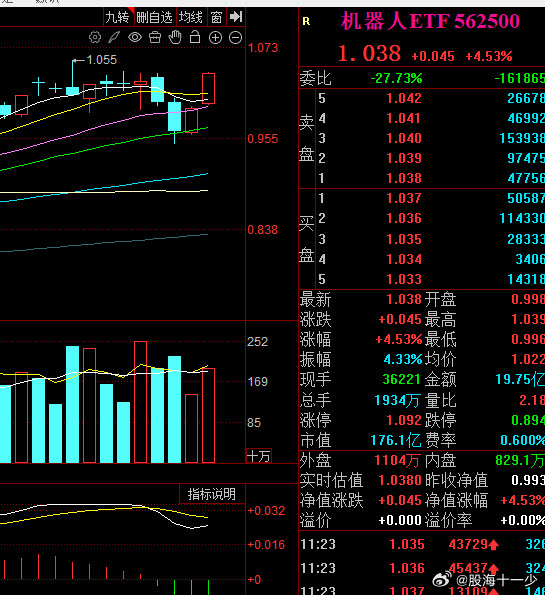Select the hand pan tool
This screenshot has width=545, height=595.
(x=175, y=37)
